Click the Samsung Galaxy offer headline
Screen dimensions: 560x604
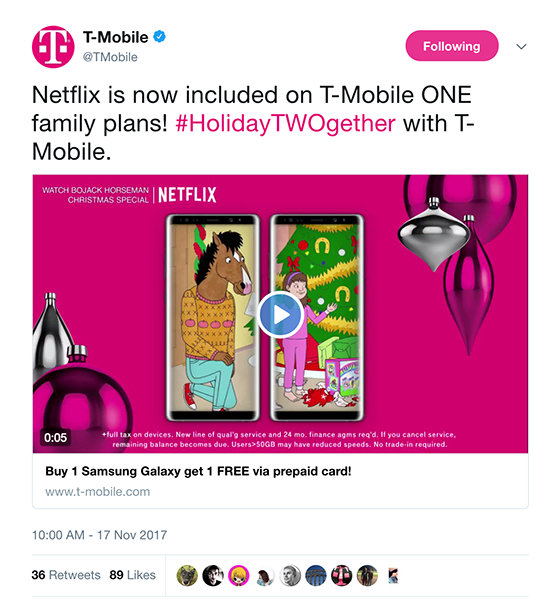(x=198, y=471)
